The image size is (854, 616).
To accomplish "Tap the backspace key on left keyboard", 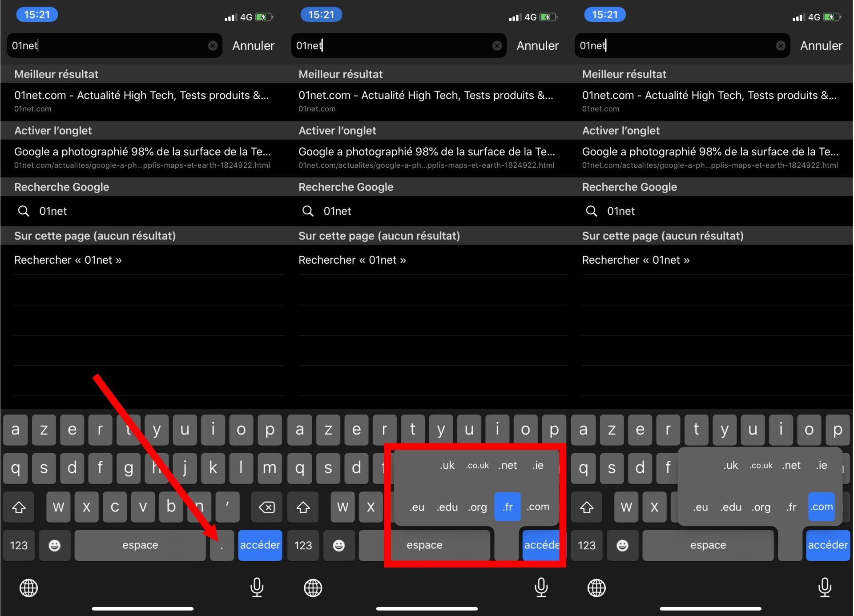I will [x=266, y=507].
